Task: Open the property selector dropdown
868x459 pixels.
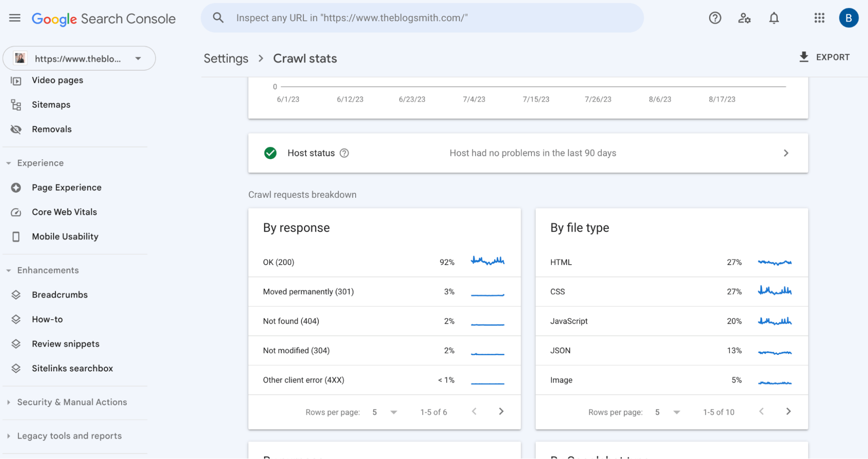Action: point(79,59)
